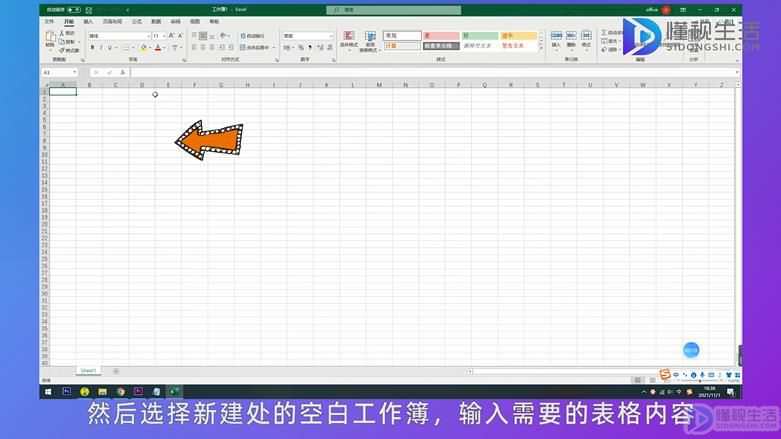Click the Center alignment icon
The image size is (781, 439).
coord(203,47)
